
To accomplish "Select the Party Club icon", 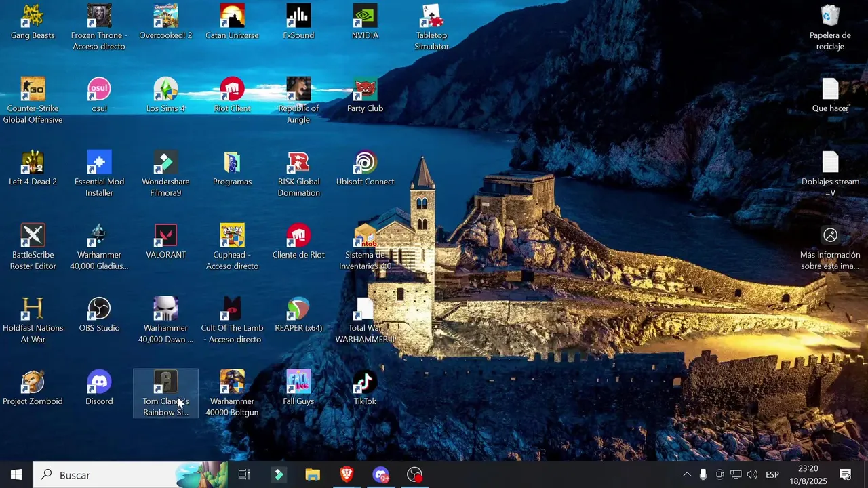I will click(365, 96).
